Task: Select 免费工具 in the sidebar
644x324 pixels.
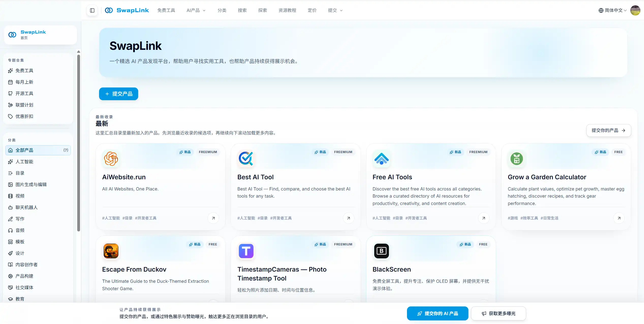Action: click(38, 71)
